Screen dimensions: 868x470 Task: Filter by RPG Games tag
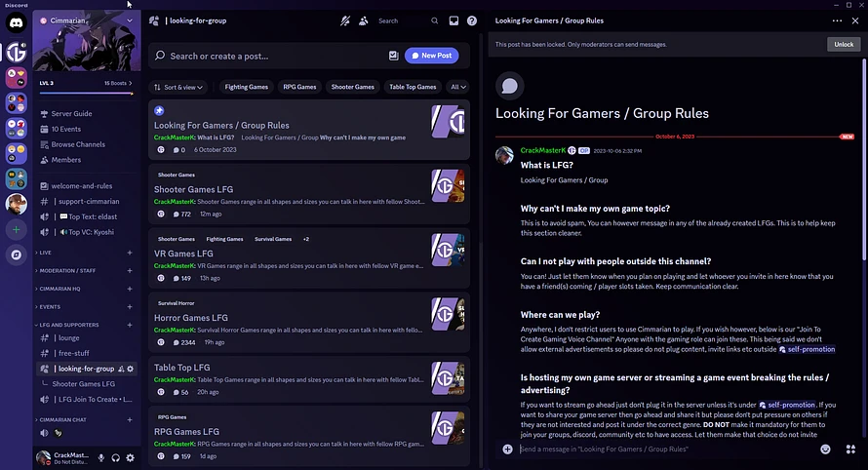pos(299,87)
